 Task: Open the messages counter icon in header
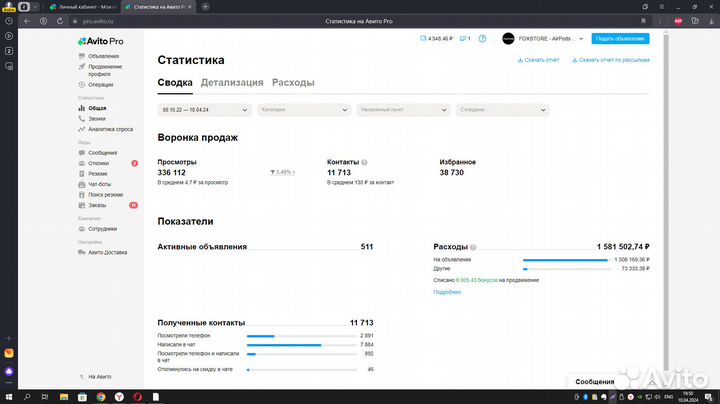pyautogui.click(x=465, y=39)
